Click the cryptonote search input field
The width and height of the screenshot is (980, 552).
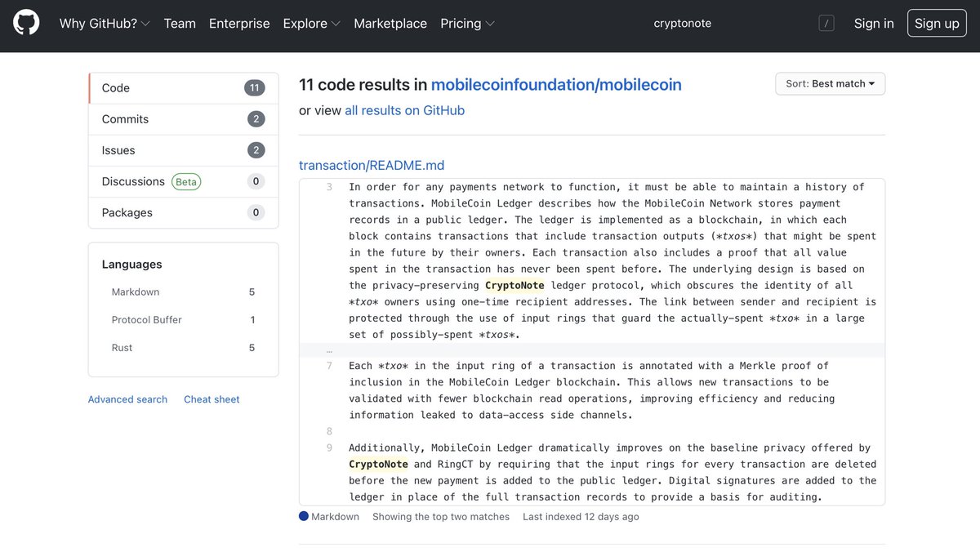pos(682,23)
